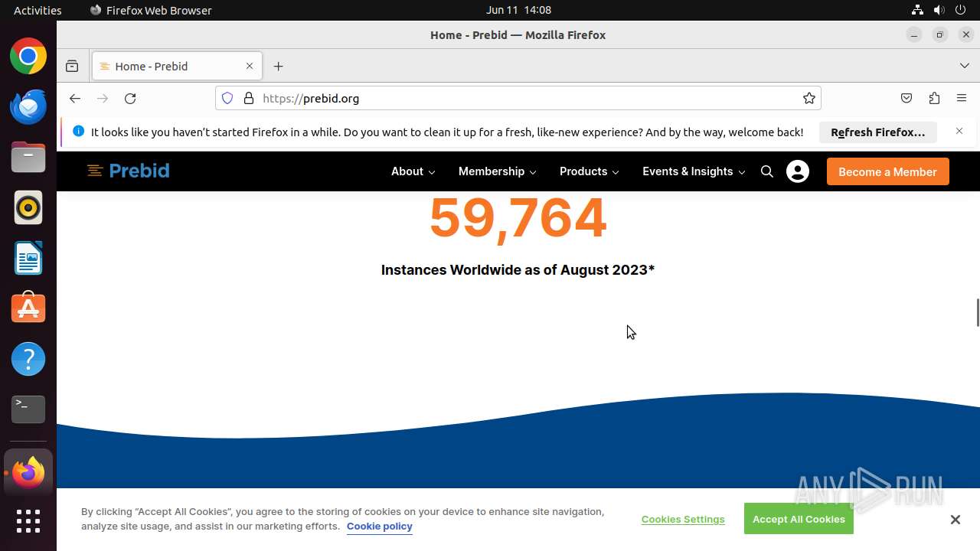Click 'Instances Worldwide as of August 2023*' text

[518, 270]
